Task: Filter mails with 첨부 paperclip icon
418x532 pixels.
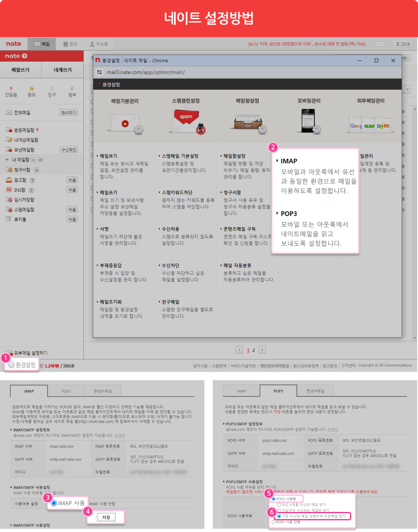Action: pos(72,88)
